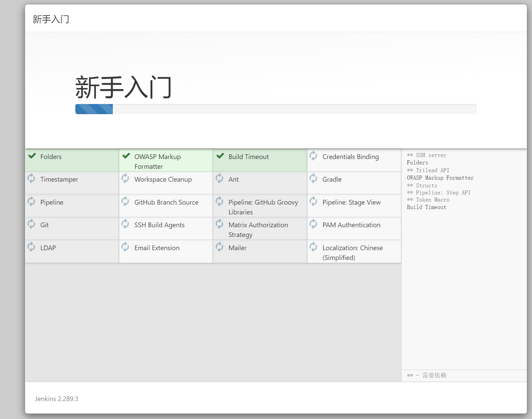This screenshot has height=419, width=532.
Task: Click 'OWASP Markup Formatter' in install log
Action: click(440, 178)
